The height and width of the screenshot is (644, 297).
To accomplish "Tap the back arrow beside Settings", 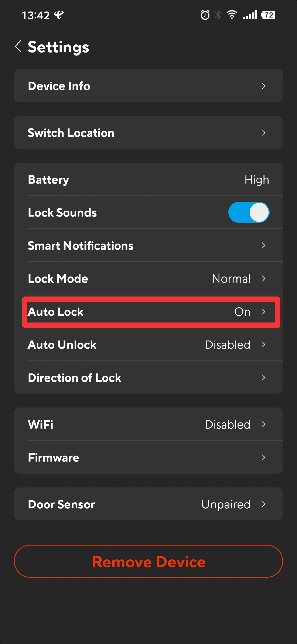I will pyautogui.click(x=18, y=47).
